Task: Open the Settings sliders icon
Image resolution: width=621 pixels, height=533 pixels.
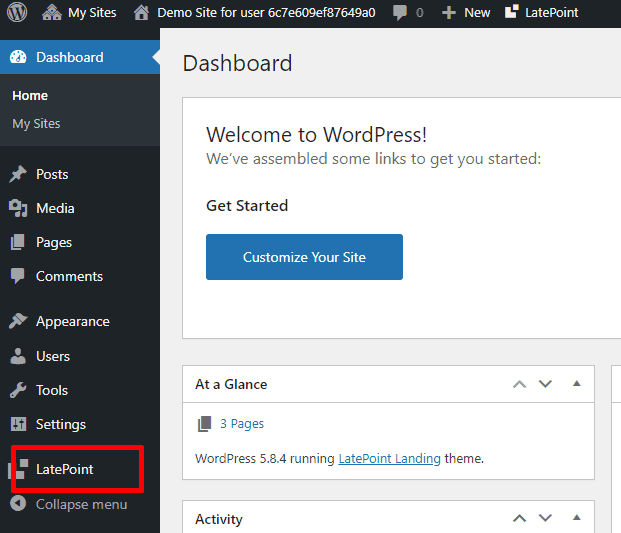Action: point(18,424)
